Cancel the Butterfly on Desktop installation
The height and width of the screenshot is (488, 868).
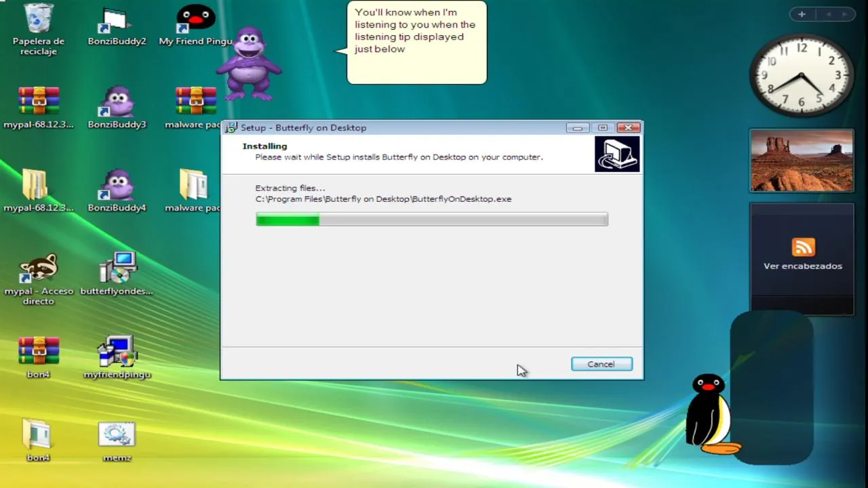(x=601, y=364)
